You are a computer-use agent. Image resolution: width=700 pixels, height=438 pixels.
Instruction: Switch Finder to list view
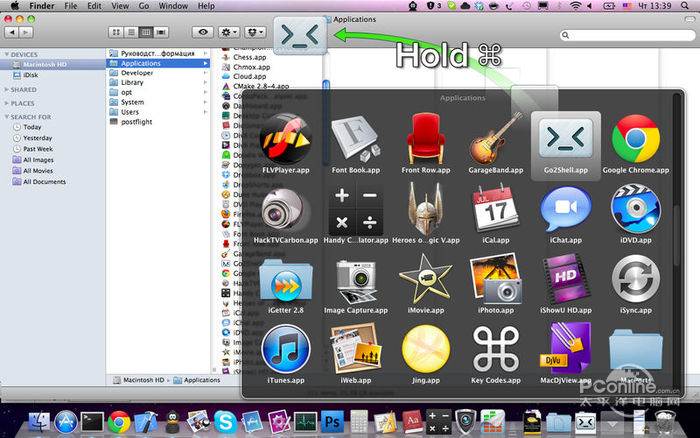(x=133, y=31)
